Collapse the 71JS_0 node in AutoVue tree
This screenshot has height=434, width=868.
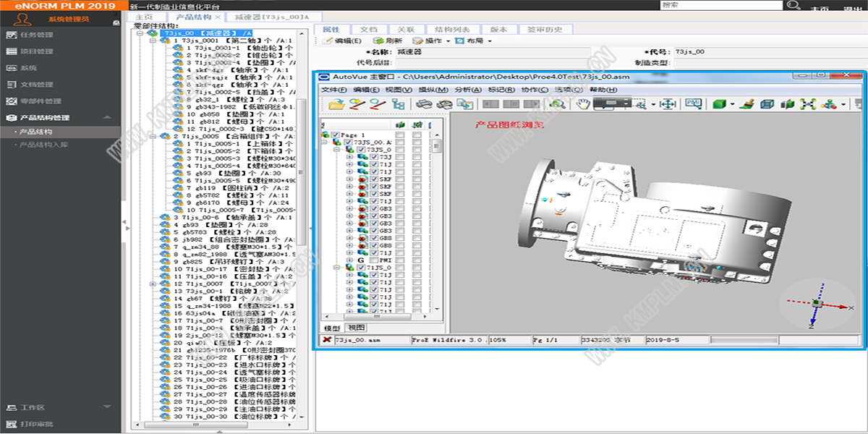tap(338, 268)
